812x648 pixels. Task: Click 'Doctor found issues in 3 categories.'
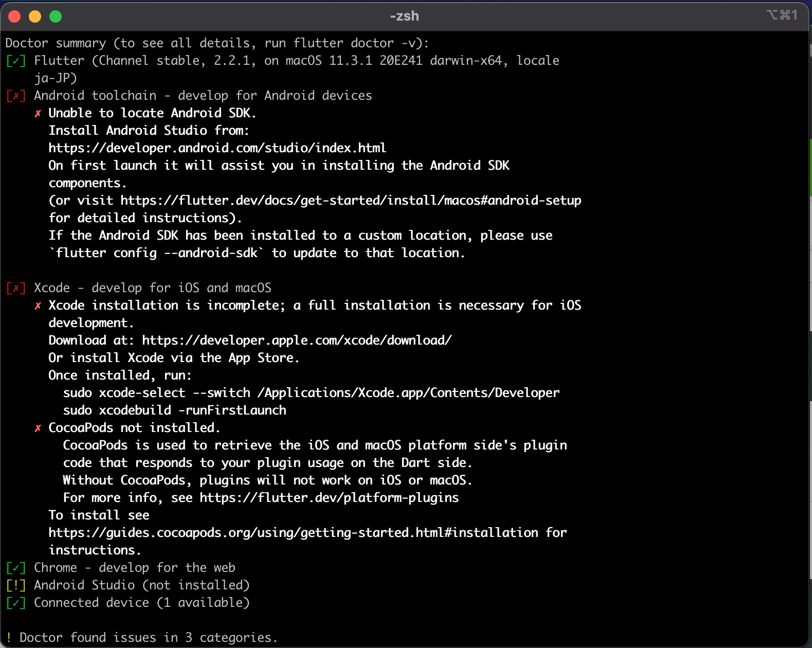pyautogui.click(x=149, y=638)
